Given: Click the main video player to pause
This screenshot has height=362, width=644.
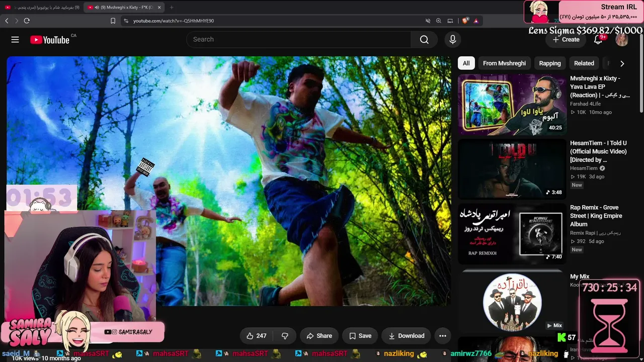Looking at the screenshot, I should pyautogui.click(x=229, y=181).
